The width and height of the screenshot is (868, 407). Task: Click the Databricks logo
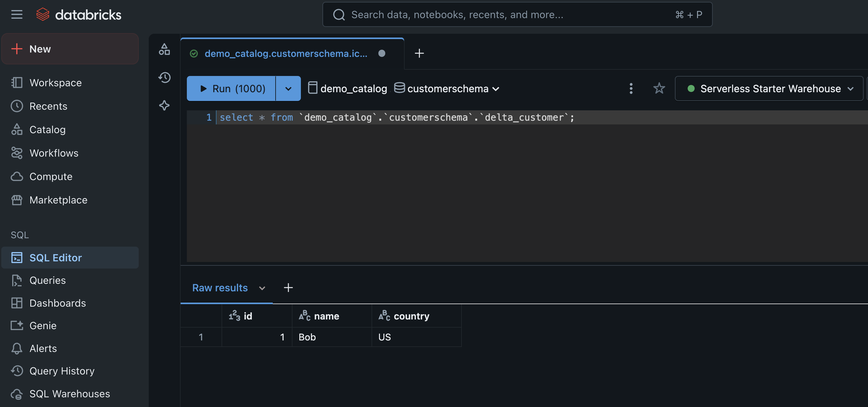point(79,14)
